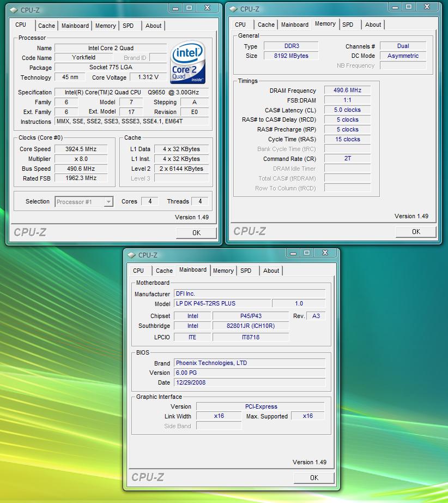Click the BIOS Version 6.00 PG field

pos(250,373)
